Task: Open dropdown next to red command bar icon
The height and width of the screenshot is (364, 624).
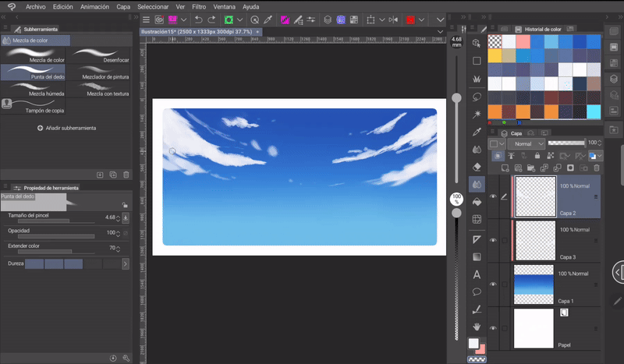Action: pyautogui.click(x=421, y=19)
